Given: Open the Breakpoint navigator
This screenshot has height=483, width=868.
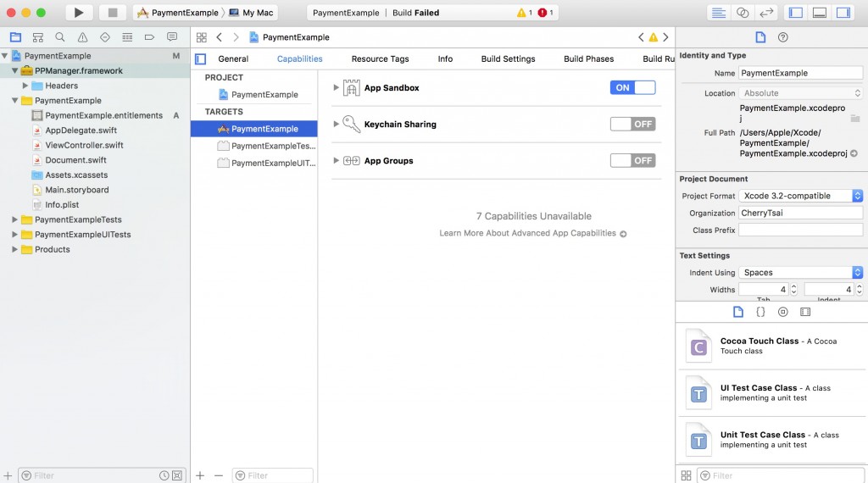Looking at the screenshot, I should 149,37.
